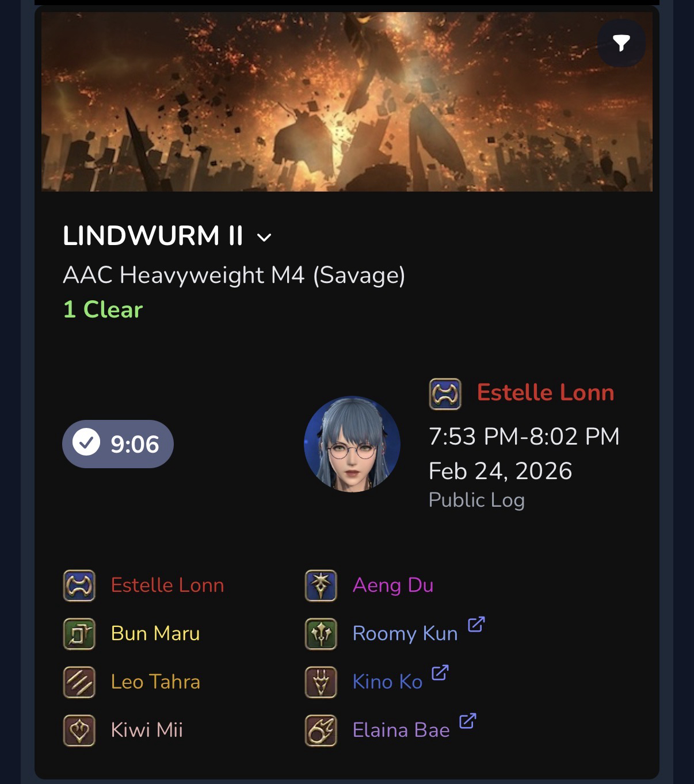Click Leo Tahra's job icon

79,682
